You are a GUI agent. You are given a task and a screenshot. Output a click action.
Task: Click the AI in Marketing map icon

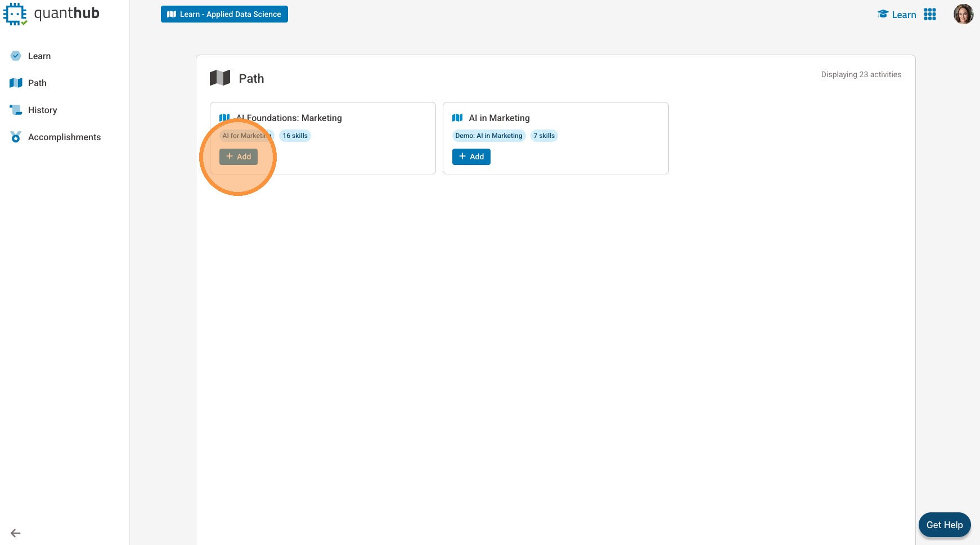coord(457,118)
